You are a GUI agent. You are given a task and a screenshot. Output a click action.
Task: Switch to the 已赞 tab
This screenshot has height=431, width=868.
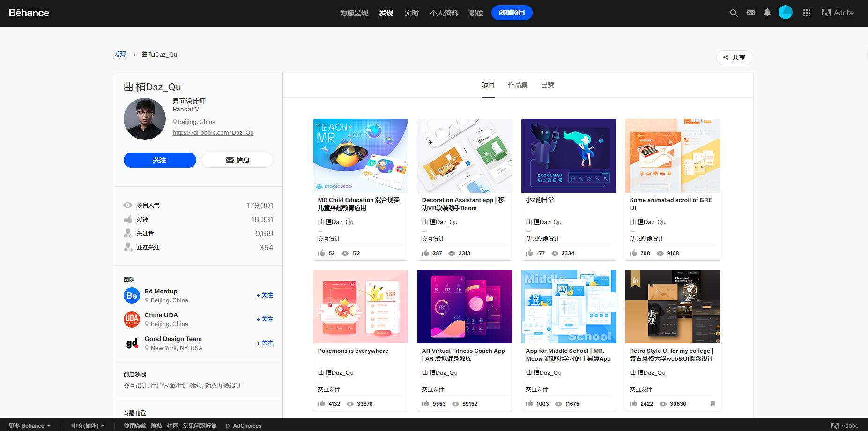coord(548,85)
